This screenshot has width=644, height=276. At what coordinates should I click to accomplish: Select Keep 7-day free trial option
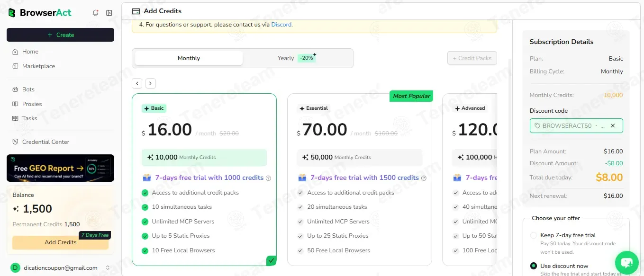click(534, 235)
